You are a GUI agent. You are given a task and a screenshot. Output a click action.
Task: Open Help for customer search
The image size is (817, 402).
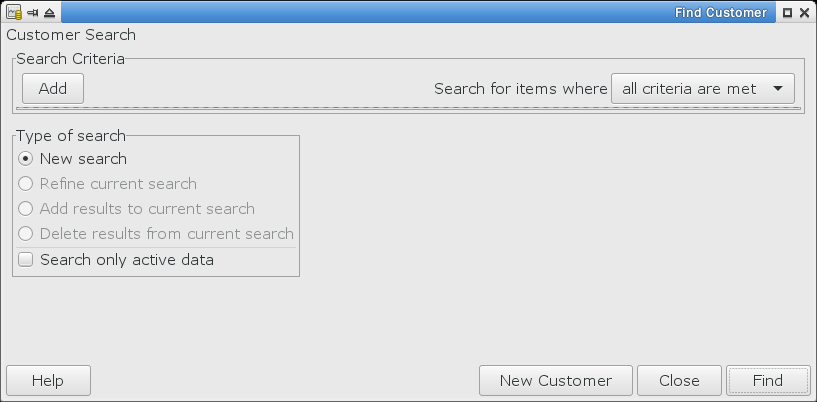point(48,381)
